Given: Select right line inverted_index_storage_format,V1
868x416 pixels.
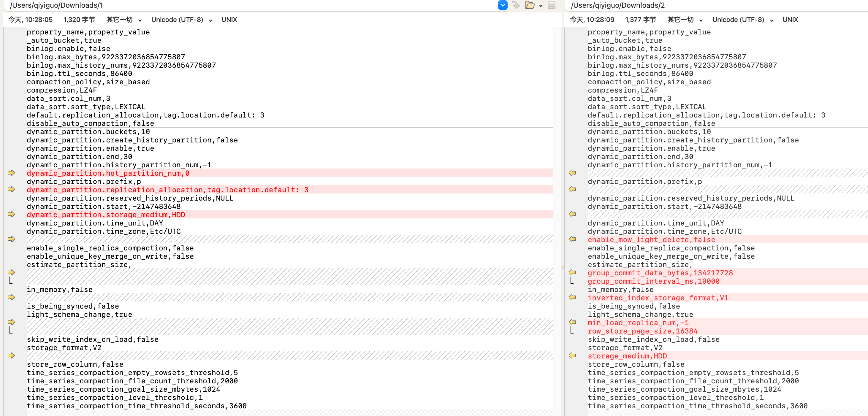Looking at the screenshot, I should coord(658,298).
